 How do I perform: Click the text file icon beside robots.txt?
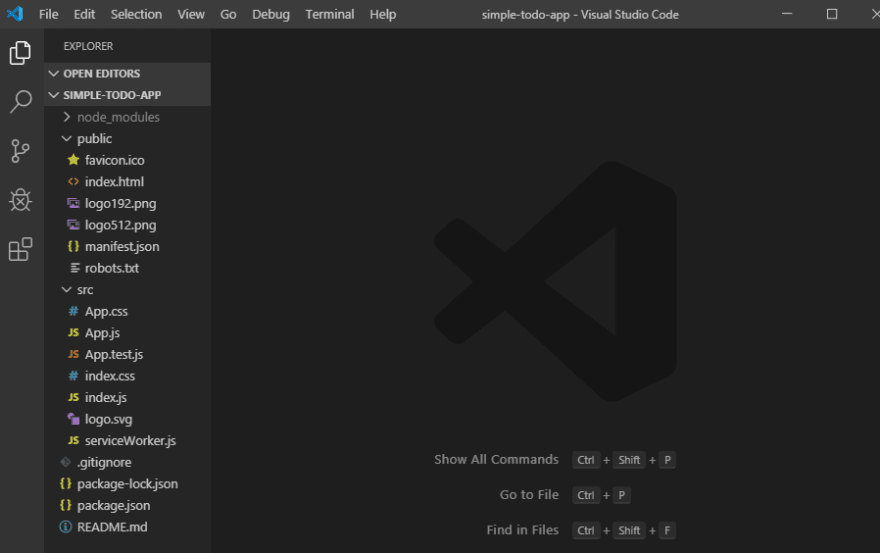[x=75, y=268]
